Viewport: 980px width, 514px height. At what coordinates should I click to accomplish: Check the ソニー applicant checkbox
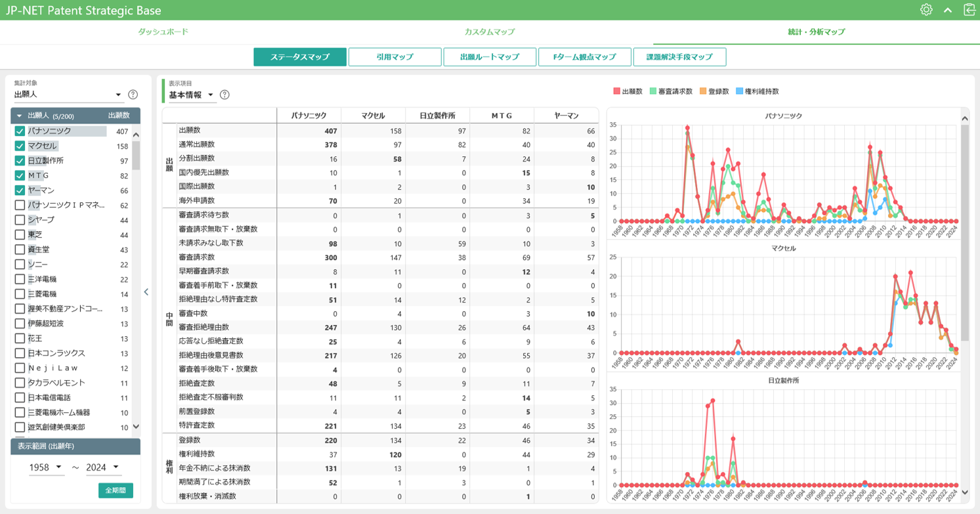20,264
